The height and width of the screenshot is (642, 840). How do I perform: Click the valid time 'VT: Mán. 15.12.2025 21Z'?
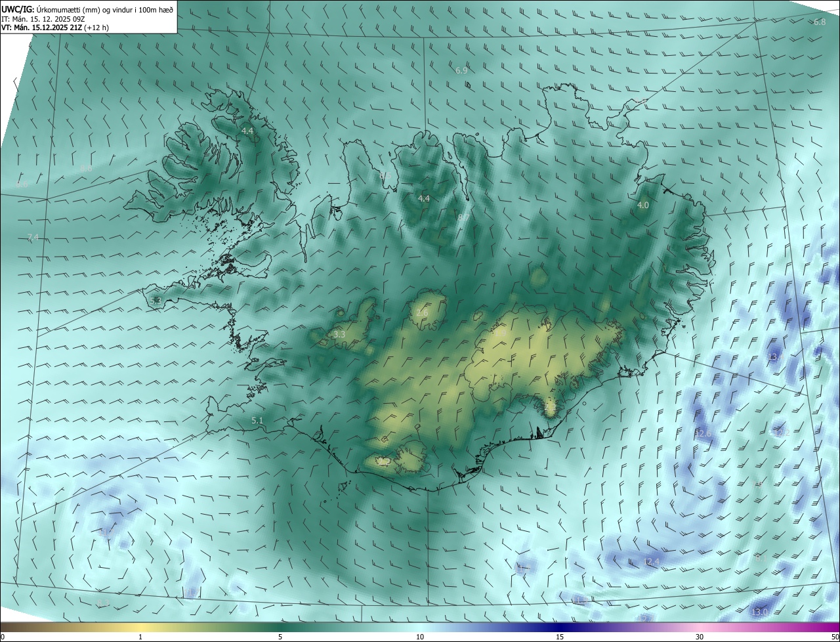tap(41, 28)
